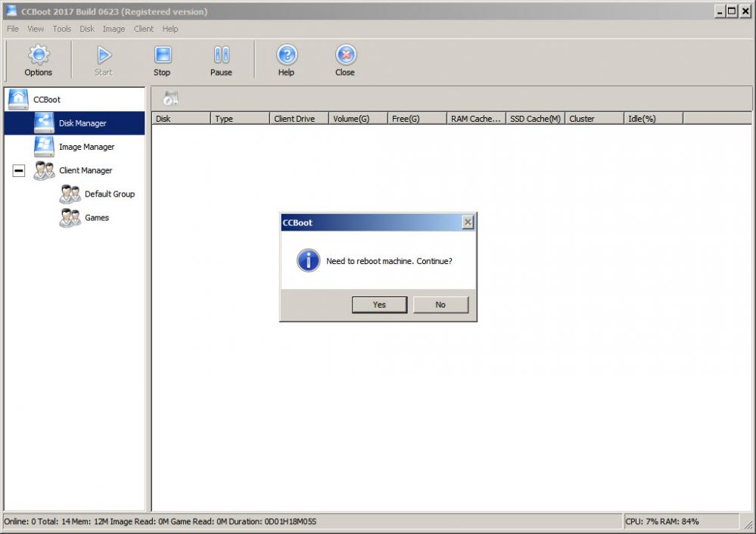Sort by the Disk column header
756x534 pixels.
182,119
